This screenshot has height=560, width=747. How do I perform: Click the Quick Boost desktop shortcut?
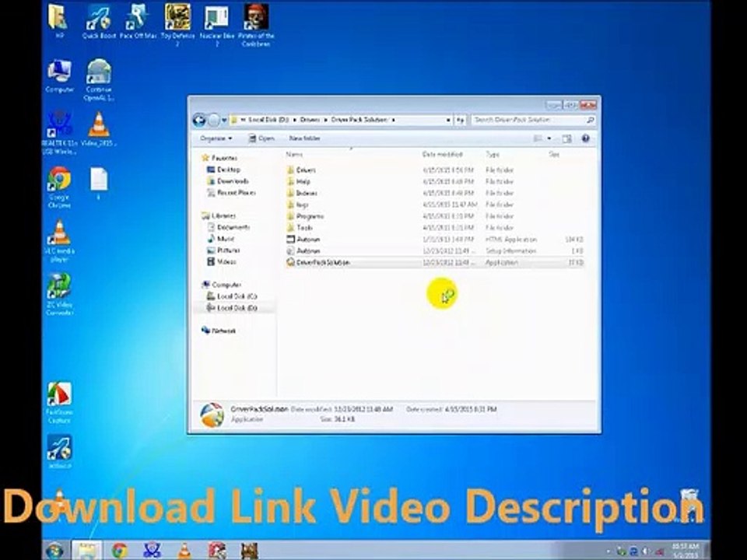click(99, 22)
